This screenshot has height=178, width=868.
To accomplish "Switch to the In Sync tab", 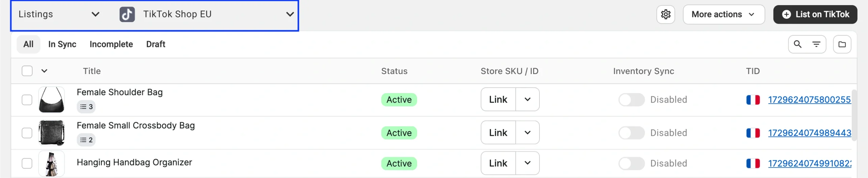I will [x=62, y=44].
